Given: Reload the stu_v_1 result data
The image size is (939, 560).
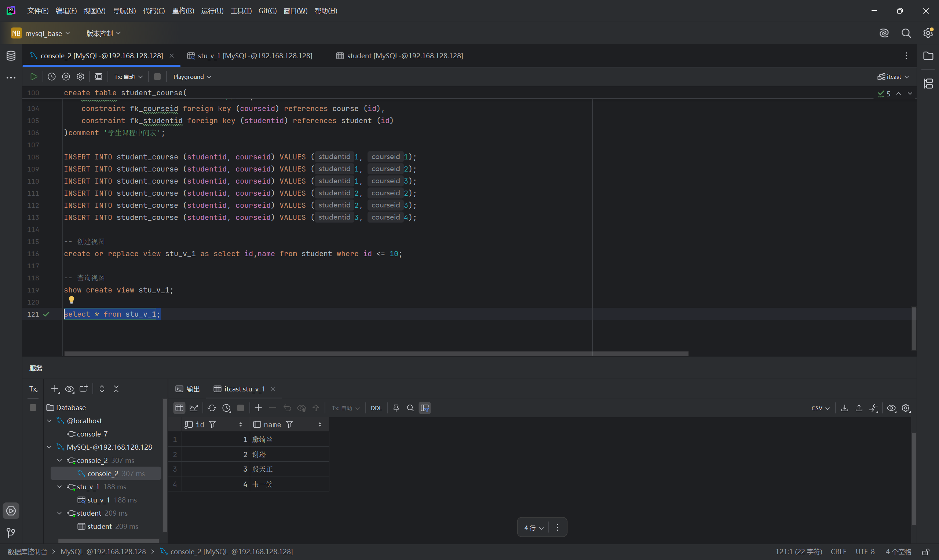Looking at the screenshot, I should point(212,408).
